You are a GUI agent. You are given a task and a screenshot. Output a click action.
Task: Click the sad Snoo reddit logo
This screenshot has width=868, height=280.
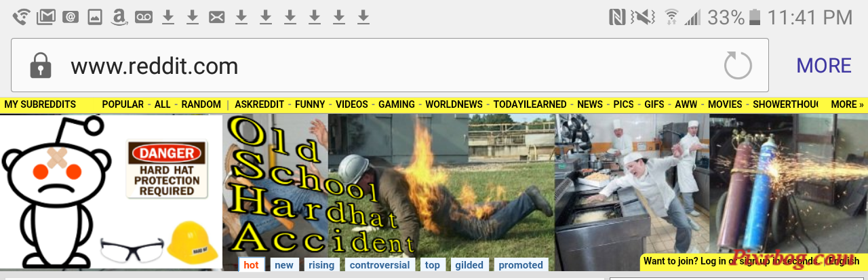tap(56, 192)
